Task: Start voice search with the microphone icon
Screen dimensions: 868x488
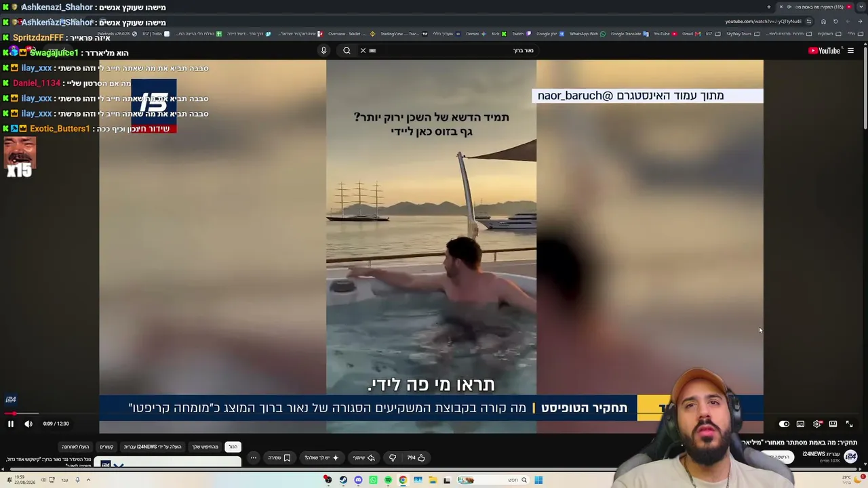Action: pos(323,50)
